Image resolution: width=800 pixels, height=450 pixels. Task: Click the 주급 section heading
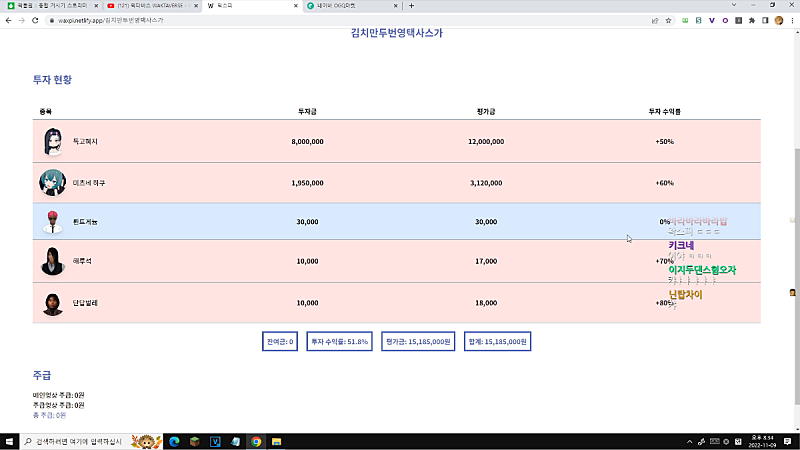42,375
